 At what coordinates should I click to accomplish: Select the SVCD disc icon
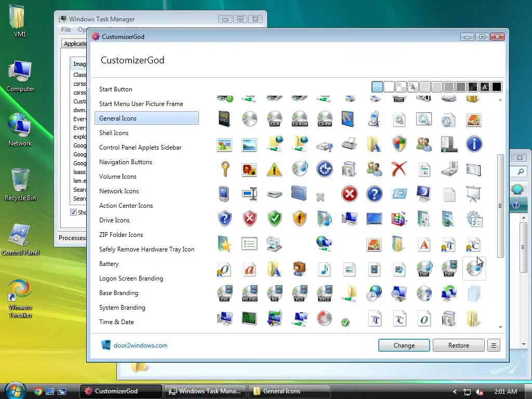(x=325, y=294)
